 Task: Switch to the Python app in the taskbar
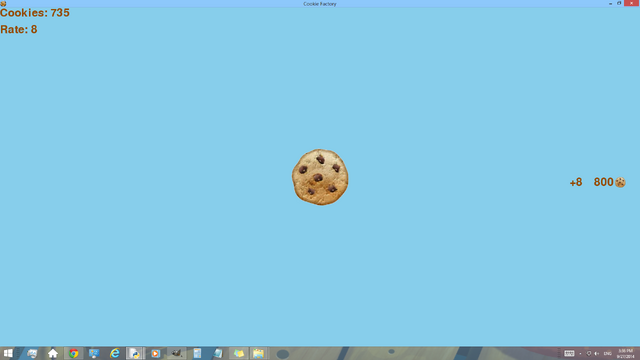click(135, 353)
